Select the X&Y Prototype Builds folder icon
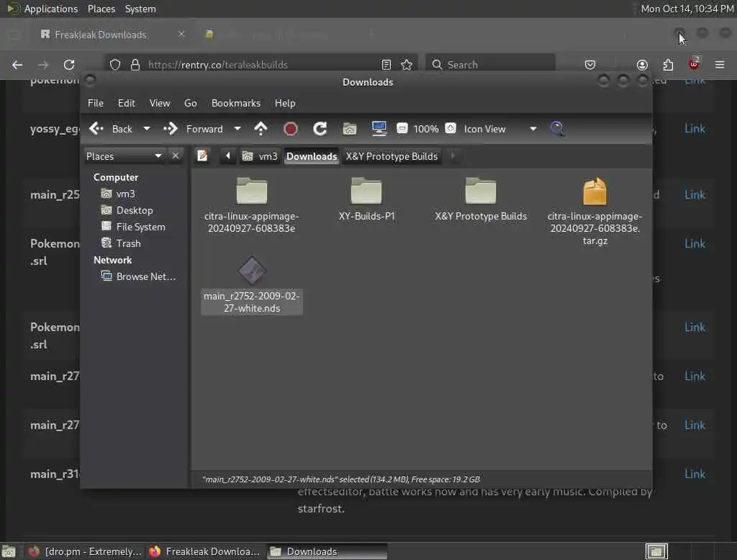 pos(480,191)
